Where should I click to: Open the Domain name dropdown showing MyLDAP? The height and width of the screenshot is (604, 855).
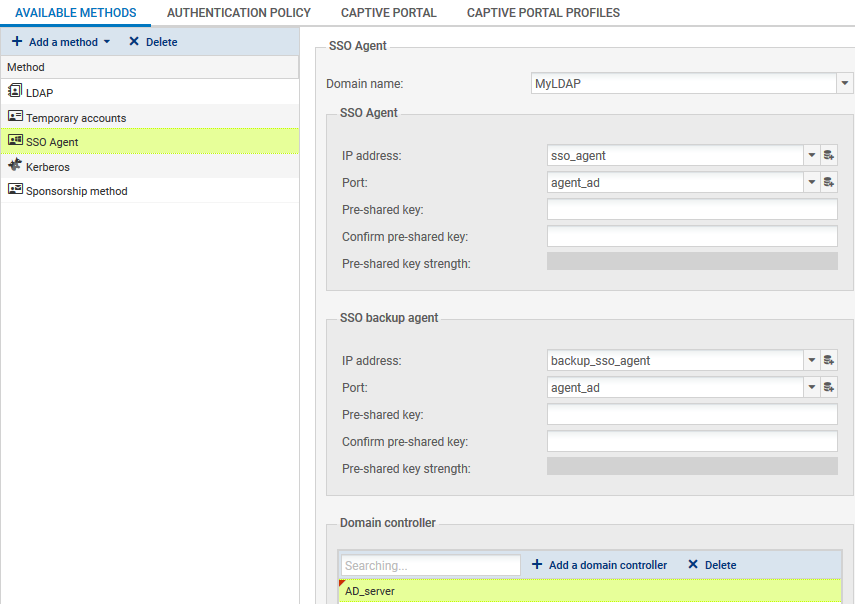point(844,83)
